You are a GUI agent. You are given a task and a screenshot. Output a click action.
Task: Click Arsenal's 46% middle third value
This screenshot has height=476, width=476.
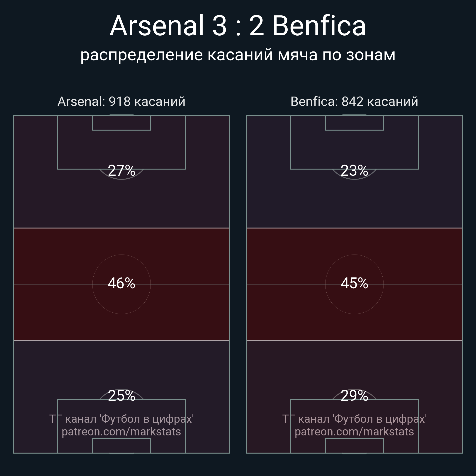121,283
